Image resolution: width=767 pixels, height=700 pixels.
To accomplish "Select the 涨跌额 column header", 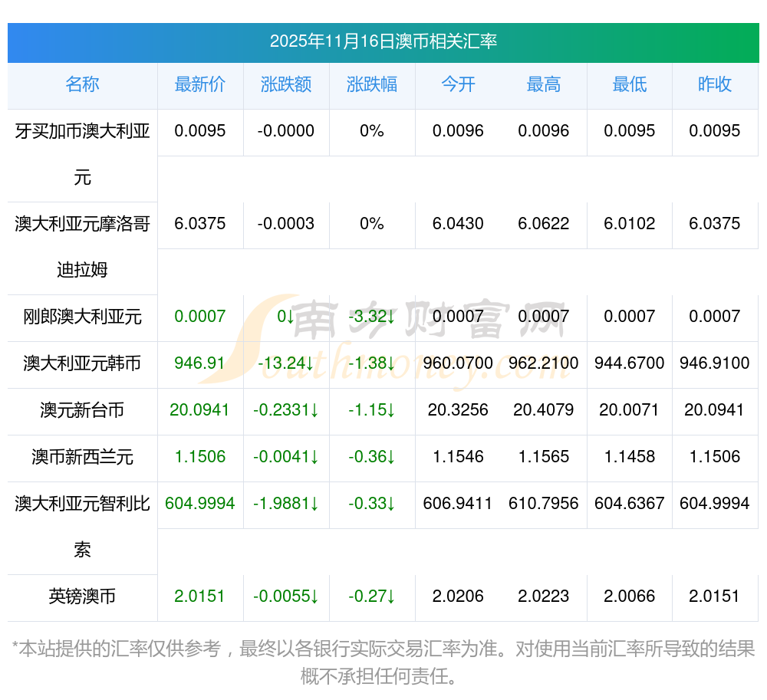I will (285, 85).
